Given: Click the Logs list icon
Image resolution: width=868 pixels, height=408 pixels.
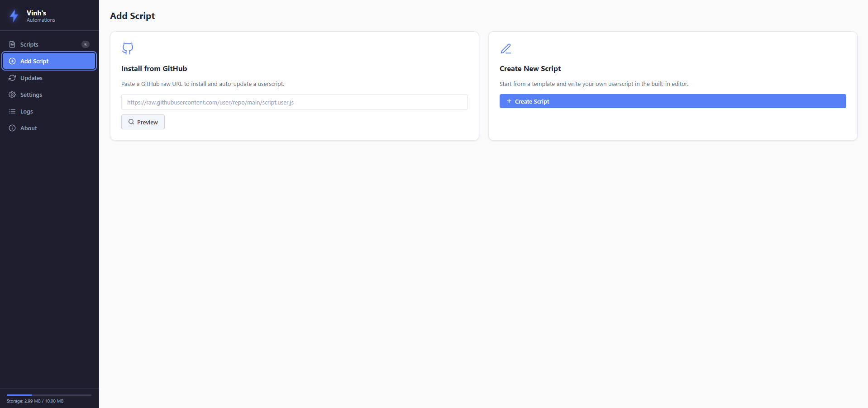Looking at the screenshot, I should click(12, 111).
